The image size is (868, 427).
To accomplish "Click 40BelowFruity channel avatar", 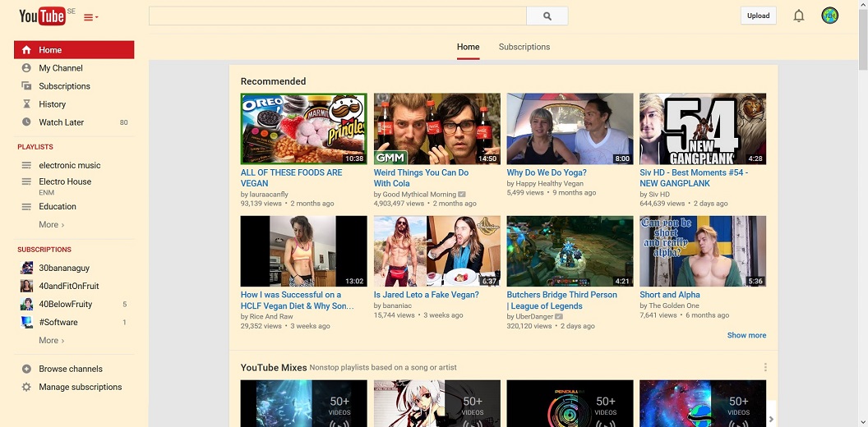I will 26,304.
